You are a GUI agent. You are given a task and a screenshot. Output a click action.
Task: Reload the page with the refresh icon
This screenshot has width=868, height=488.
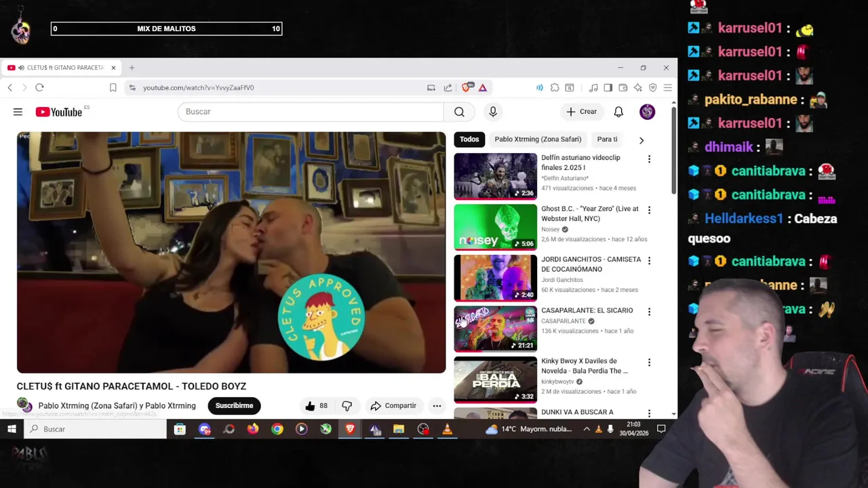click(39, 87)
